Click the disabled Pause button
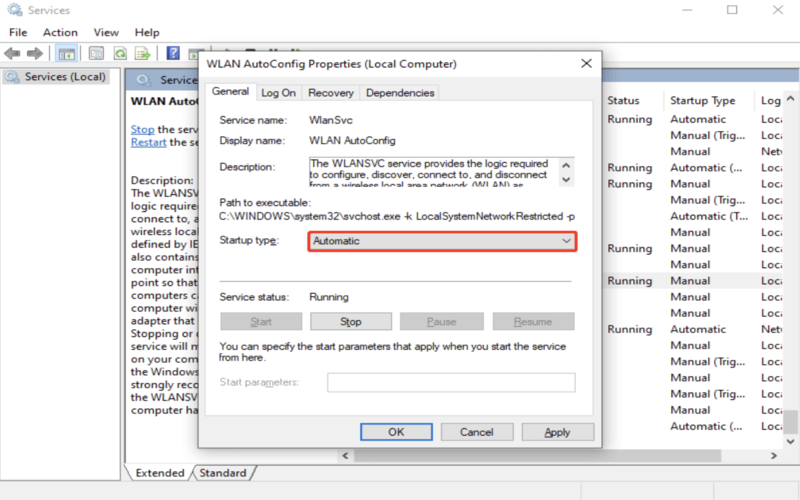Screen dimensions: 800x500 (x=441, y=321)
